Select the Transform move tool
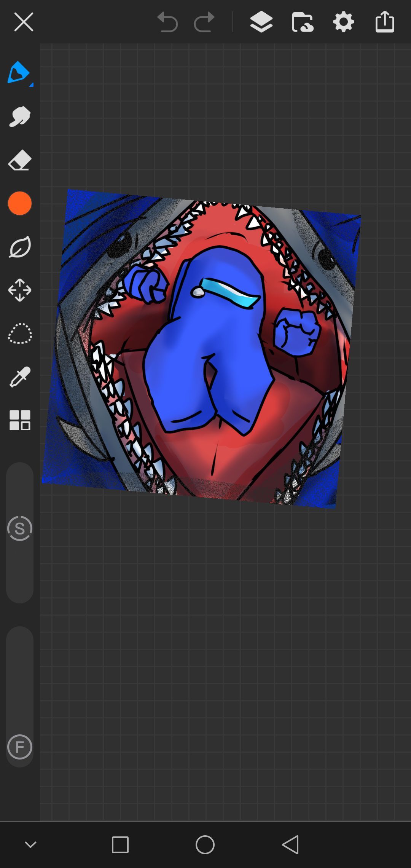411x868 pixels. click(20, 290)
